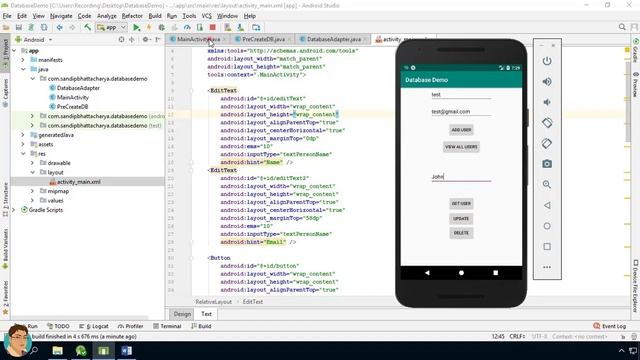This screenshot has width=640, height=360.
Task: Click VIEW ALL USERS button in emulator
Action: pos(461,147)
